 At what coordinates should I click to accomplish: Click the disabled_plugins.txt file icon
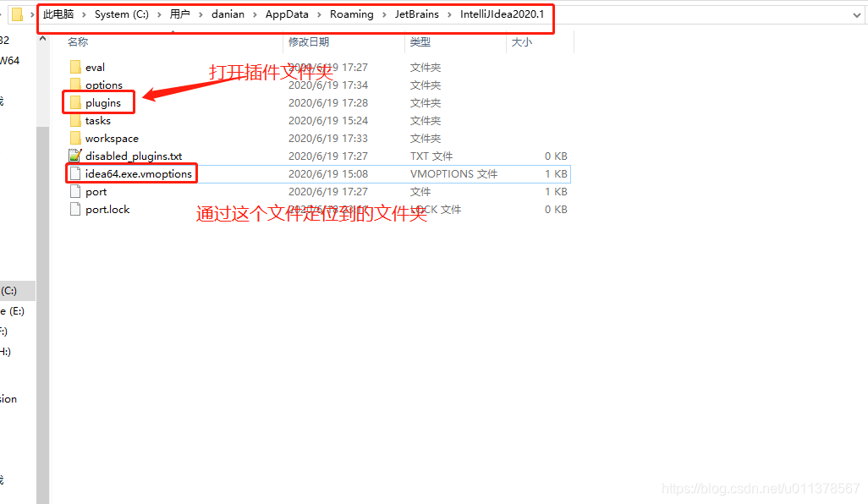[x=75, y=156]
